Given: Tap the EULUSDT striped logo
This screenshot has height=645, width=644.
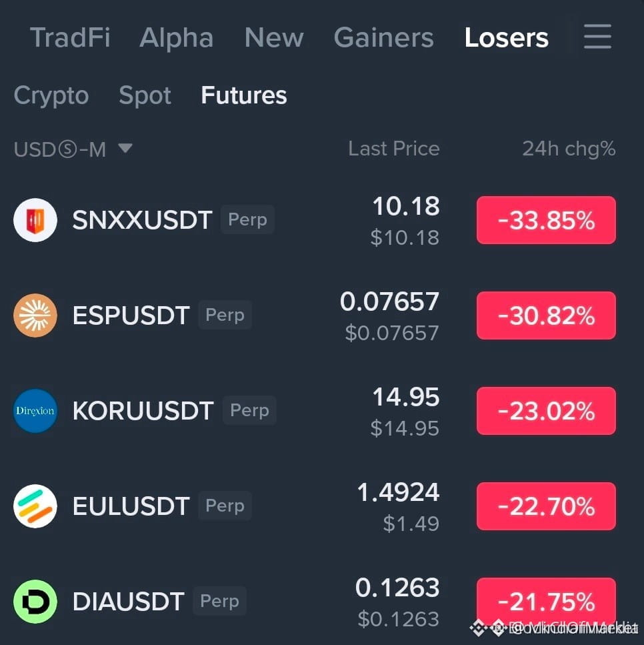Looking at the screenshot, I should (35, 506).
